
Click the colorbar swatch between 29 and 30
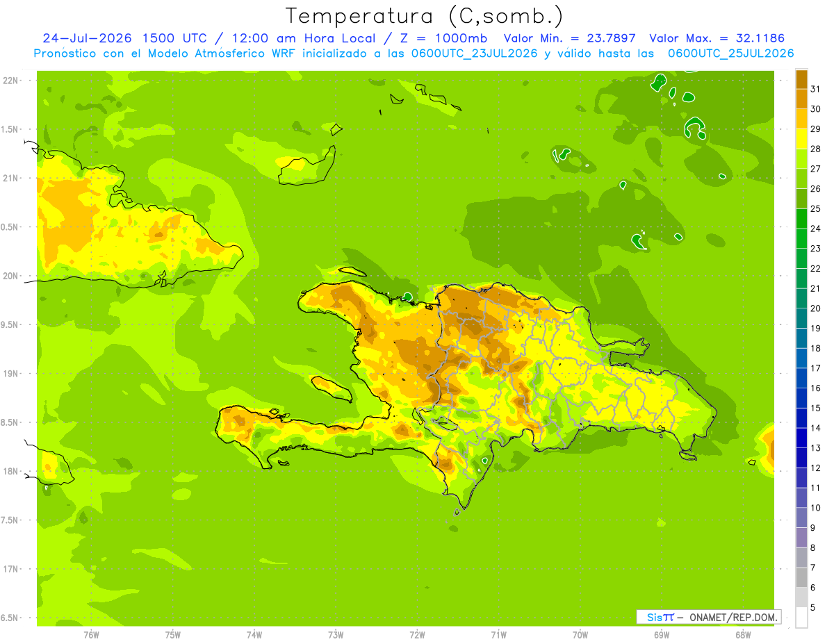[x=801, y=118]
